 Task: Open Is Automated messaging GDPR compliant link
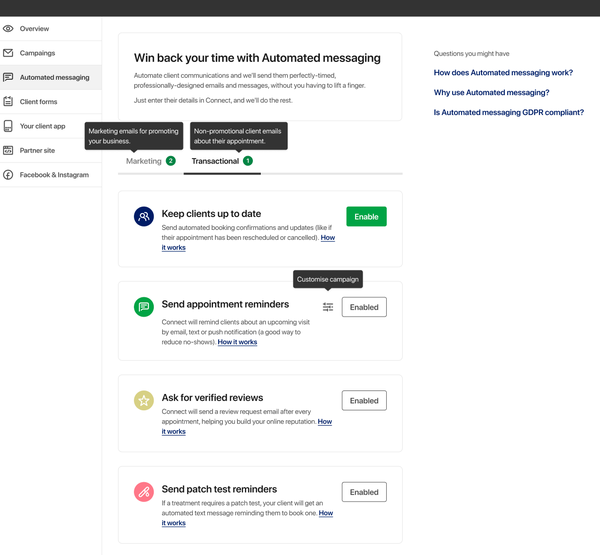(508, 113)
